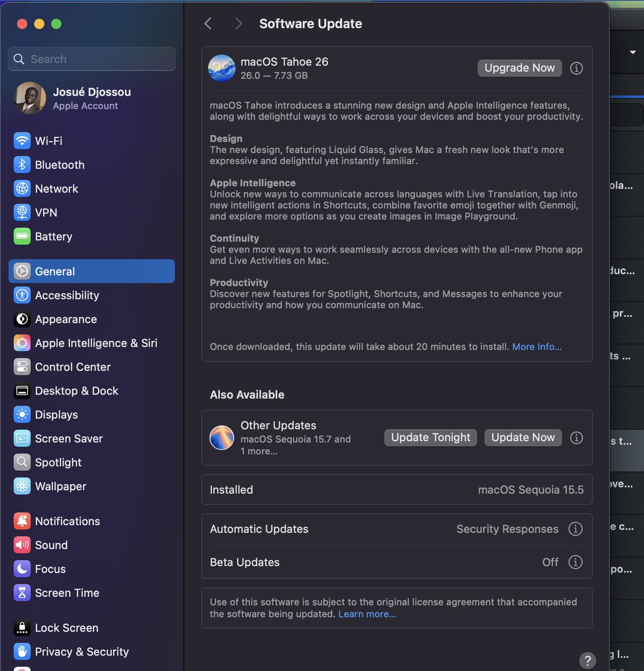This screenshot has width=644, height=671.
Task: Click the Installed macOS Sequoia 15.5 row
Action: (397, 490)
